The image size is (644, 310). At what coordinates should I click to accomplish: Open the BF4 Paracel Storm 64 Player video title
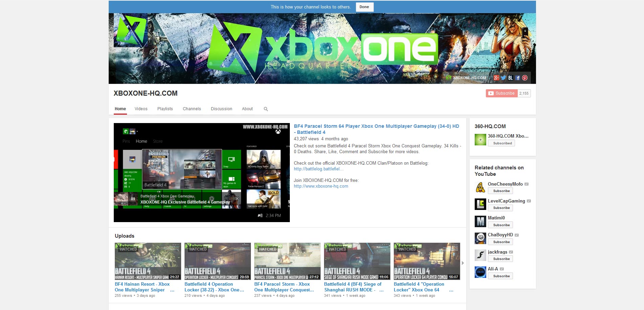[x=377, y=129]
